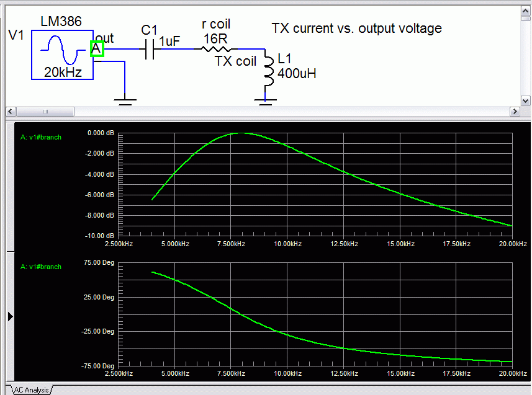
Task: Click the phase plot's 'A: v1#branch' legend
Action: 41,267
